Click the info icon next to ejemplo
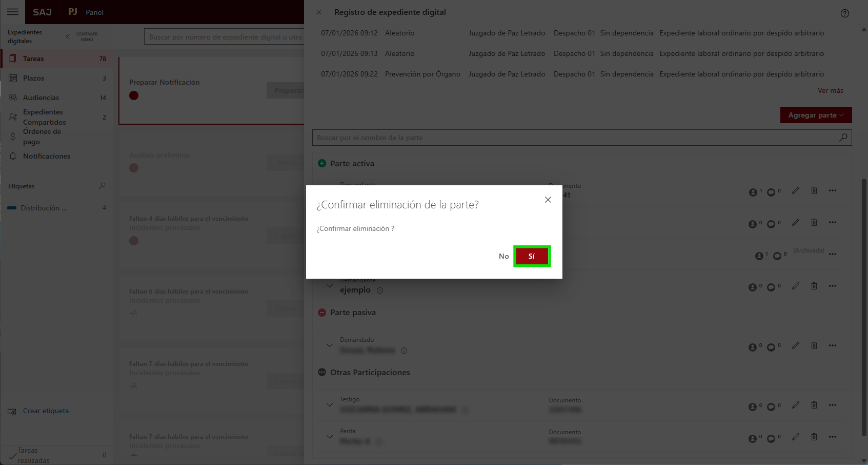Viewport: 868px width, 465px height. [380, 290]
